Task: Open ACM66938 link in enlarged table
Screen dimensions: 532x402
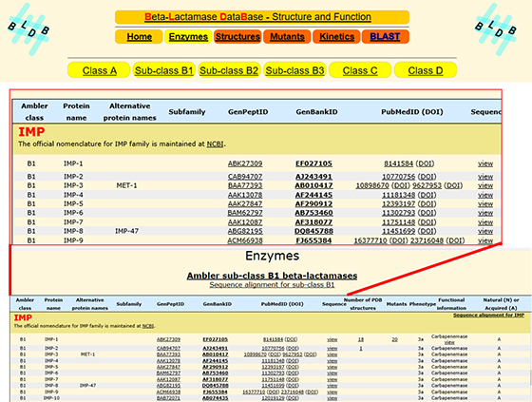Action: click(x=245, y=240)
